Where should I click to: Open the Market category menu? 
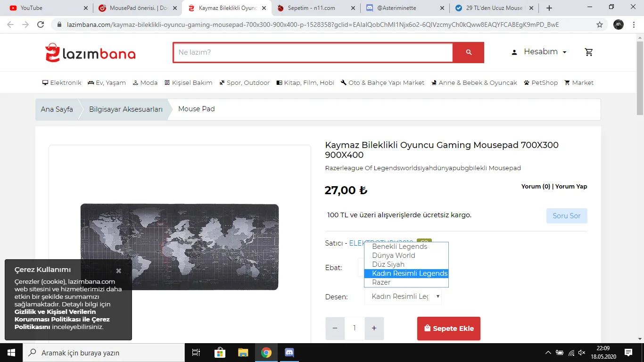(x=579, y=82)
